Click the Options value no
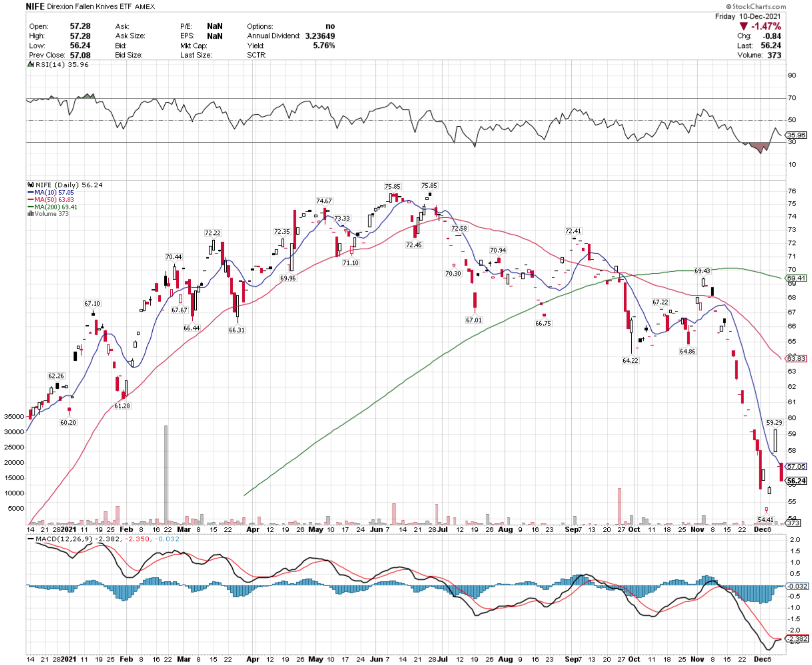The image size is (812, 665). pos(330,26)
